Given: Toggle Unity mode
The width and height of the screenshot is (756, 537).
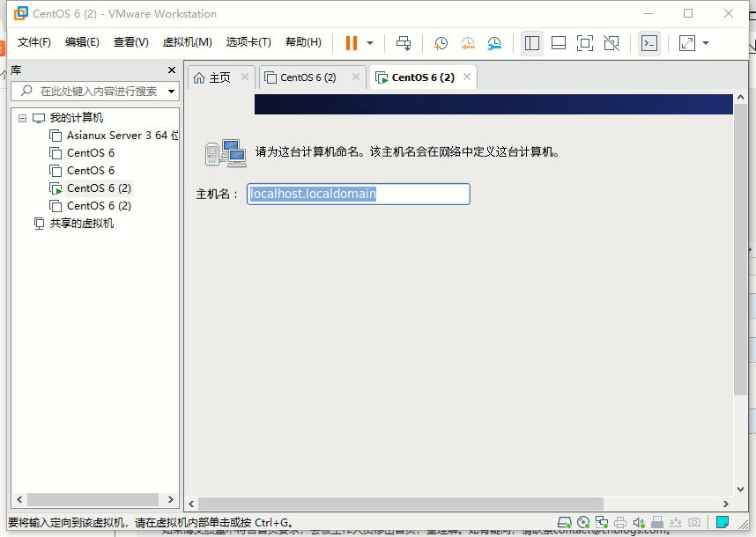Looking at the screenshot, I should pyautogui.click(x=611, y=43).
